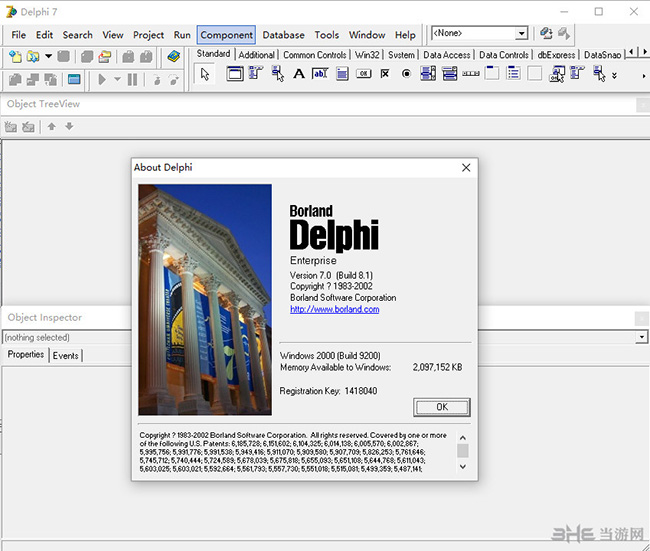Click the New Form toolbar icon
This screenshot has width=650, height=551.
pyautogui.click(x=74, y=79)
